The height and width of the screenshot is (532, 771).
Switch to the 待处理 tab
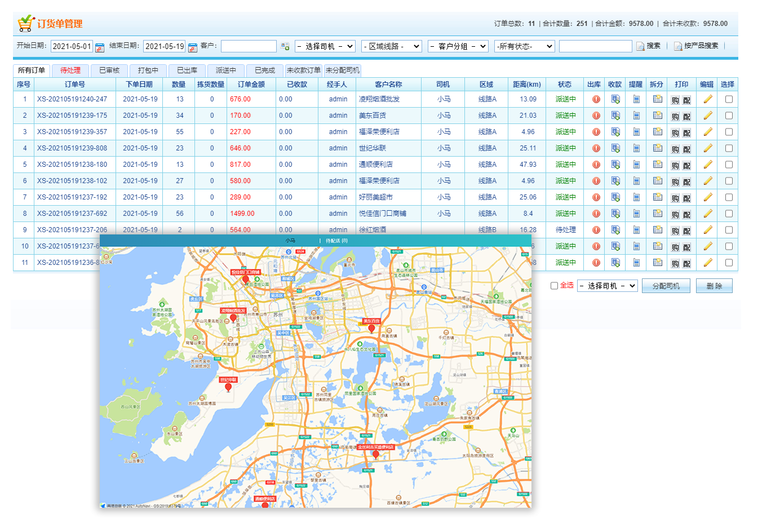[70, 70]
